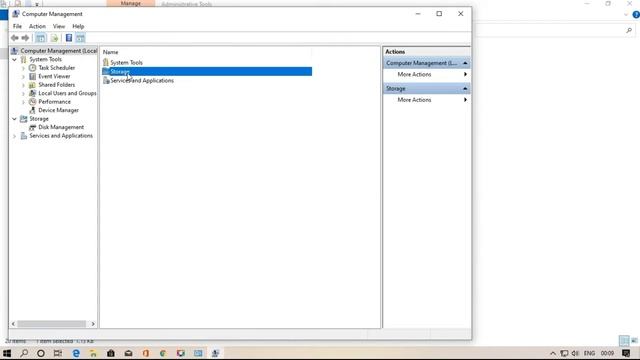Select Shared Folders icon in tree

click(x=32, y=85)
